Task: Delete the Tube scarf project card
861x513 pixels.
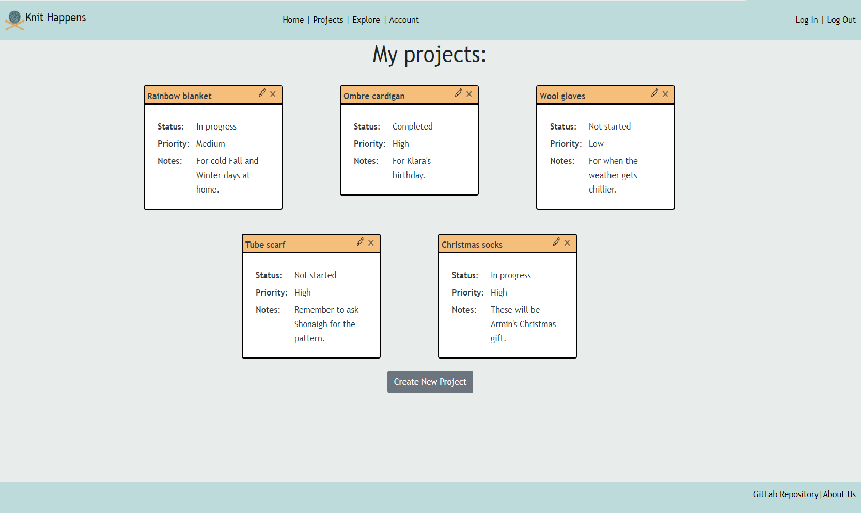Action: [371, 243]
